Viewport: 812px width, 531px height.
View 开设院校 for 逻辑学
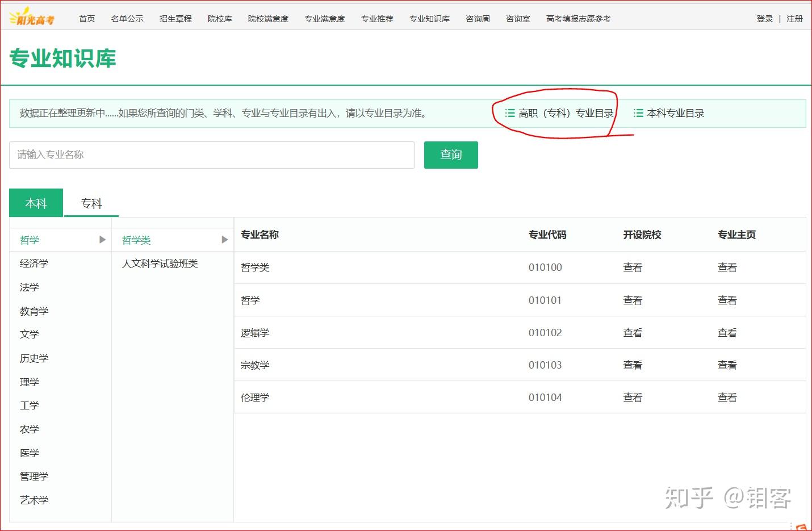coord(633,333)
